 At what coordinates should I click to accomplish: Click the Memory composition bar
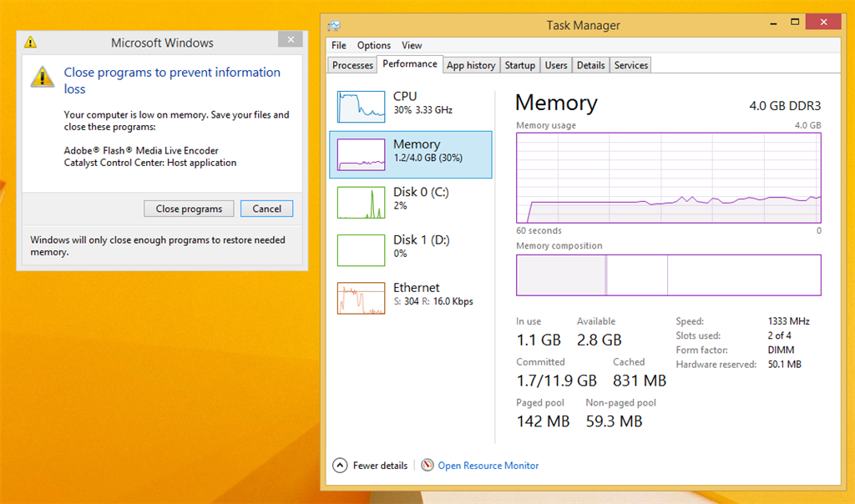click(668, 275)
